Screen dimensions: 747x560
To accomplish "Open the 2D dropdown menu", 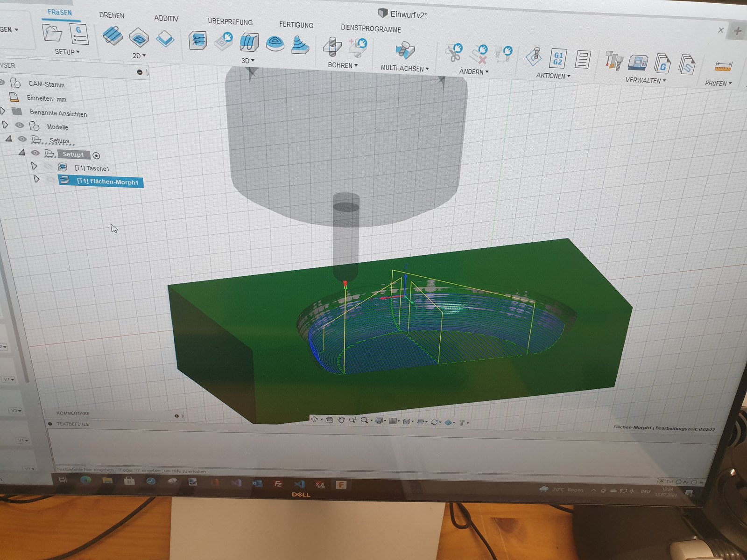I will 139,56.
